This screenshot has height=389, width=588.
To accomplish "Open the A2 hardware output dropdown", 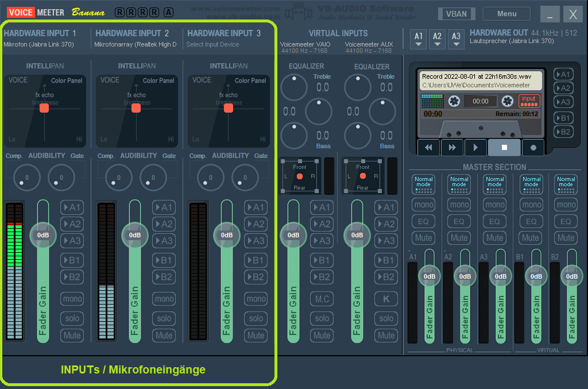I will (x=438, y=39).
